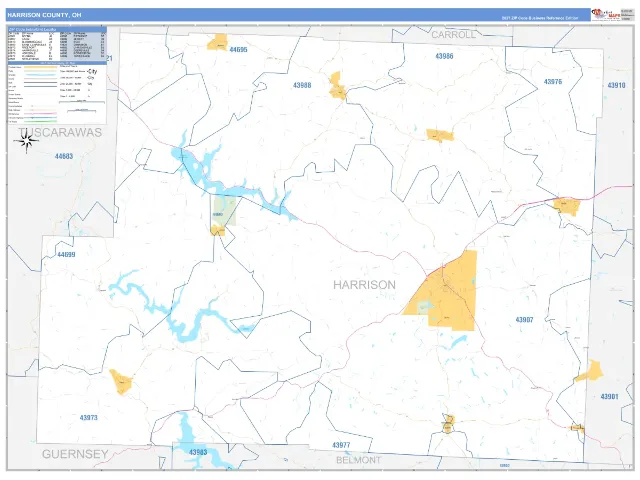Select ZIP code label 43907

(524, 320)
